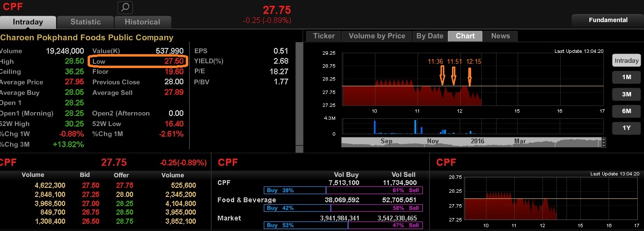644x231 pixels.
Task: Click the main intraday price chart
Action: click(472, 79)
